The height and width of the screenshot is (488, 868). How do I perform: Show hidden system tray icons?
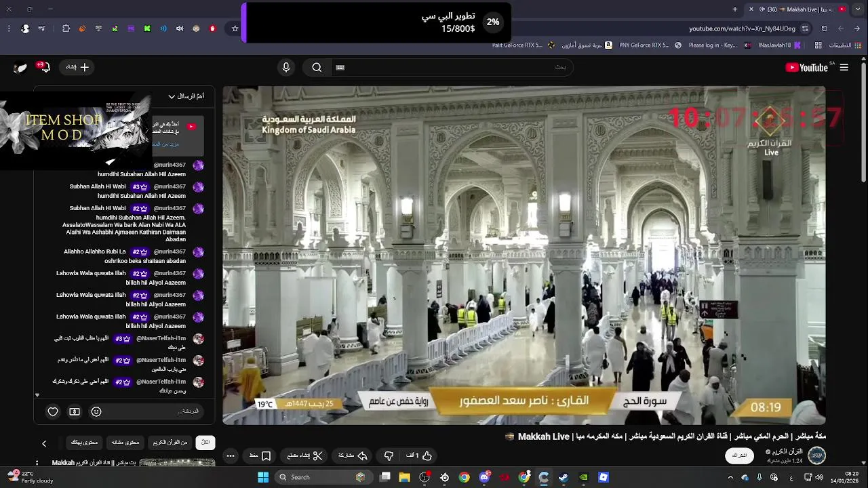[x=730, y=477]
